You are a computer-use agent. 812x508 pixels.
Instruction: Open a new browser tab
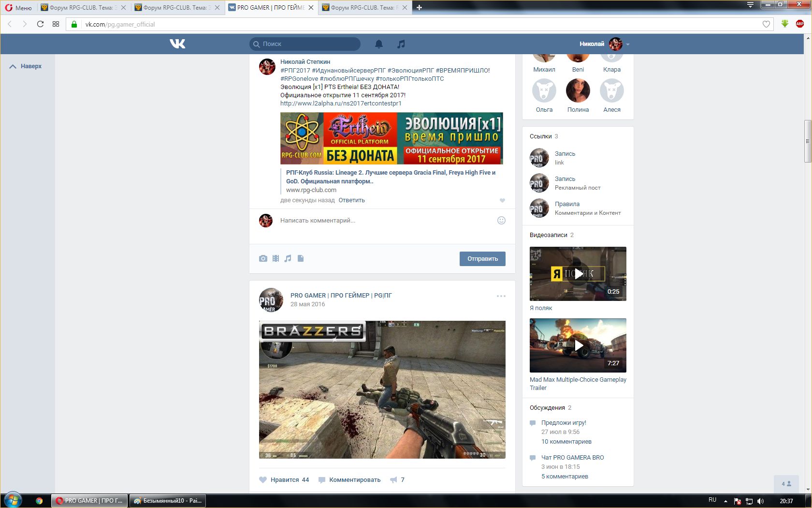pos(419,8)
